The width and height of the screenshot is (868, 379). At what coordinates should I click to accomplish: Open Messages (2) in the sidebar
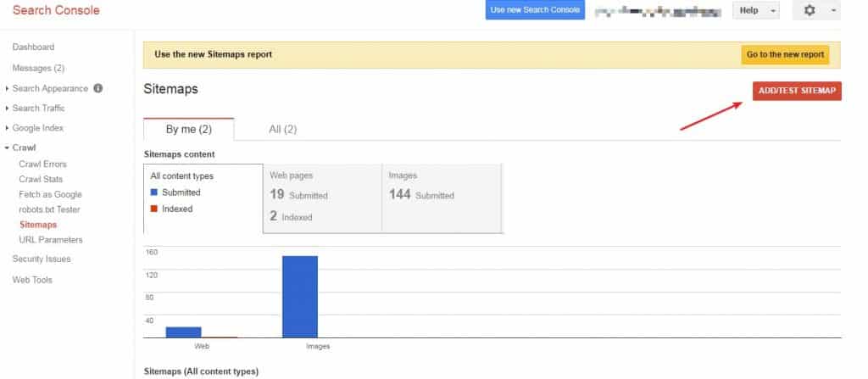pyautogui.click(x=38, y=68)
